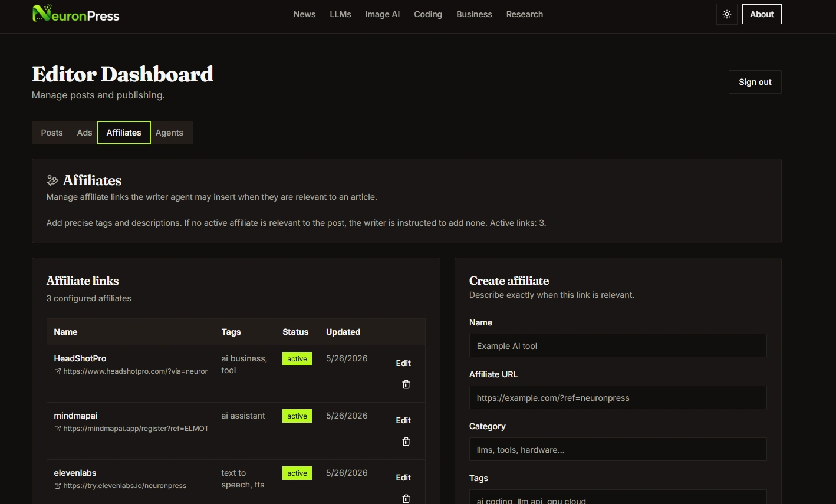This screenshot has width=836, height=504.
Task: Click the active badge for HeadShotPro
Action: point(297,358)
